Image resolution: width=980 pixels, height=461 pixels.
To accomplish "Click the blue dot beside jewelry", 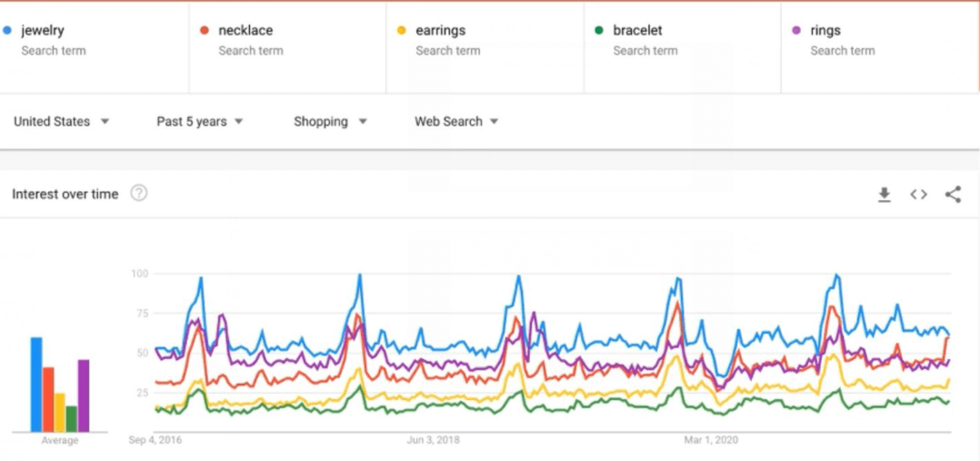I will (7, 31).
